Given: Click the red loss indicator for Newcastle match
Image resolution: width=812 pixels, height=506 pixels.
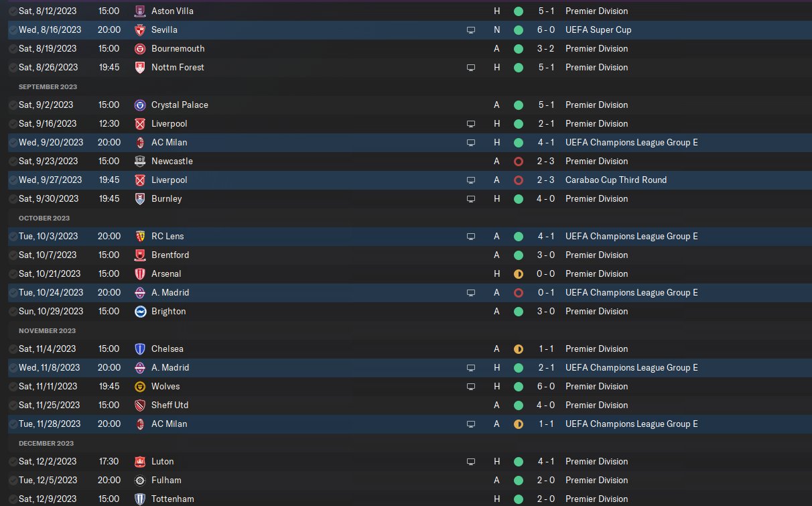Looking at the screenshot, I should [518, 162].
